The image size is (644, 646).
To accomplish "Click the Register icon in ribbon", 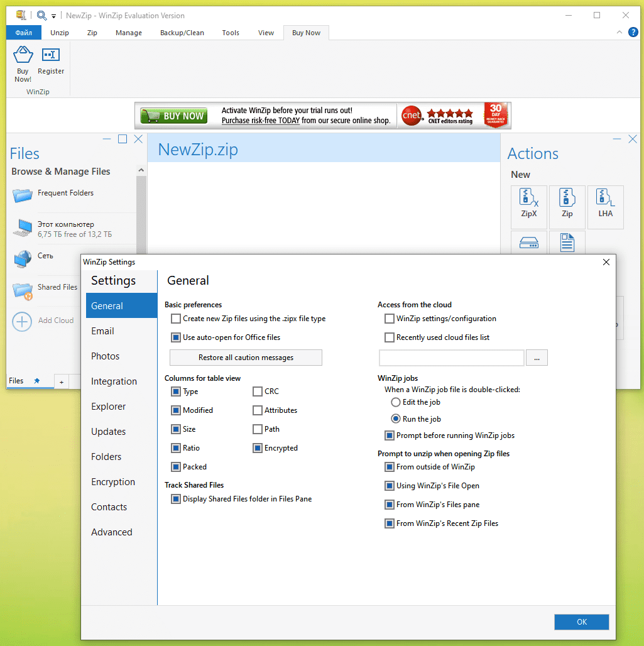I will pyautogui.click(x=51, y=55).
